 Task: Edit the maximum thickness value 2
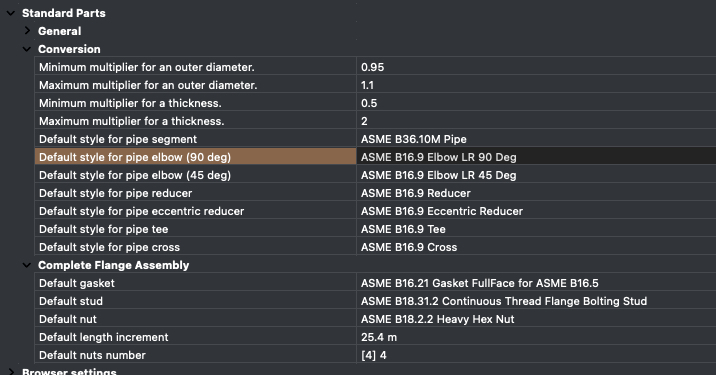536,121
